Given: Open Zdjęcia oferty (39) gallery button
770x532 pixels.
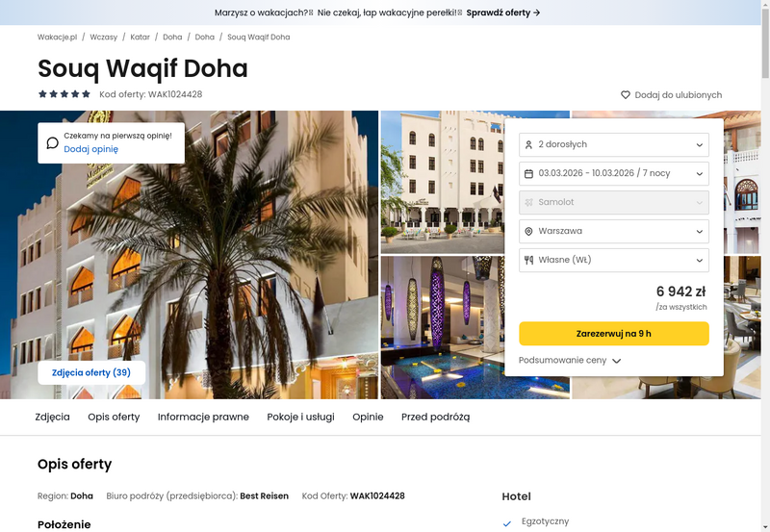Looking at the screenshot, I should point(91,373).
